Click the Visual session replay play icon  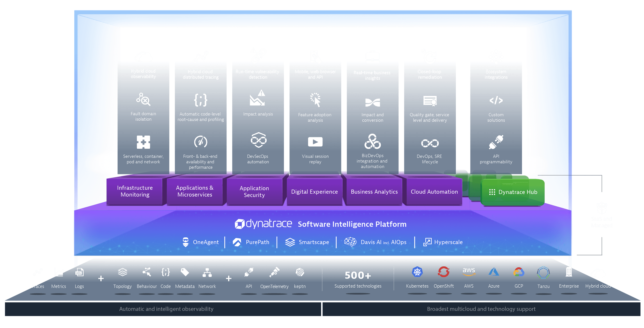point(315,142)
